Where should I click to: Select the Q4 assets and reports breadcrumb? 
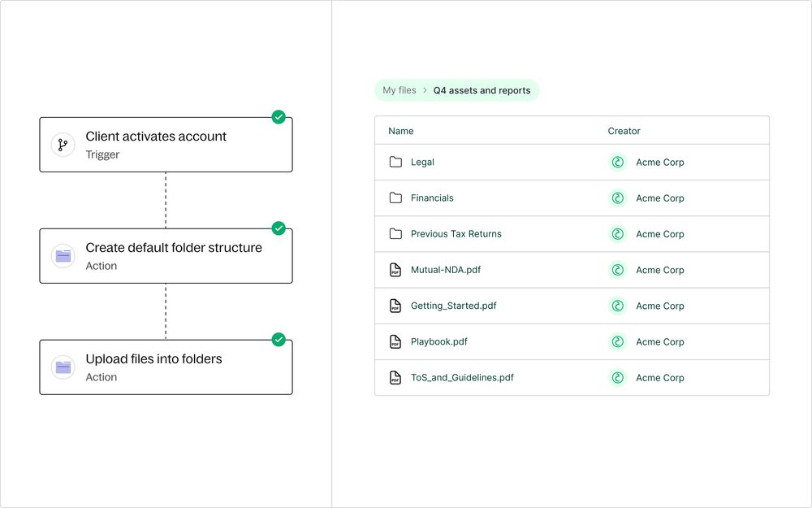(482, 89)
